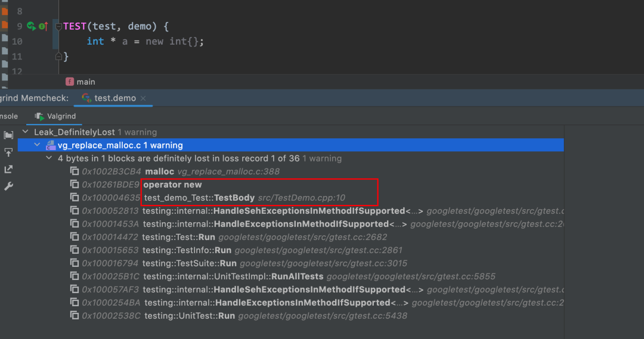This screenshot has height=339, width=644.
Task: Select the test.demo run tab
Action: (x=114, y=98)
